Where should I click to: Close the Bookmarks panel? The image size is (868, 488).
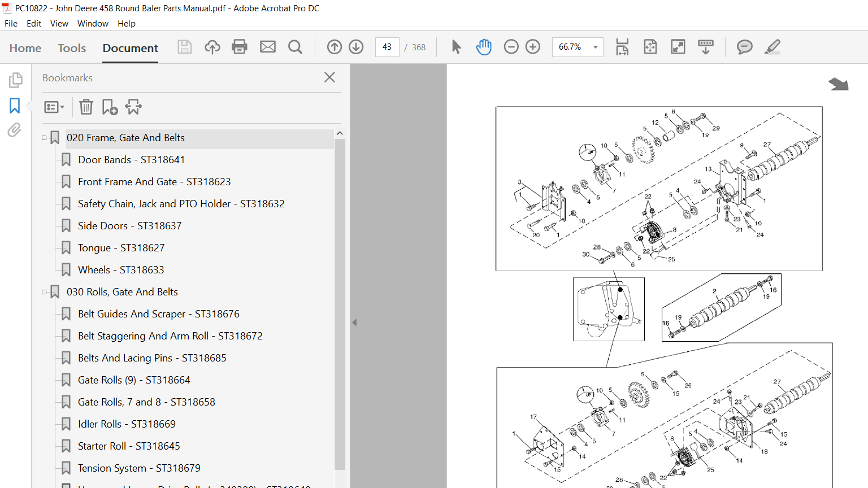pyautogui.click(x=330, y=77)
